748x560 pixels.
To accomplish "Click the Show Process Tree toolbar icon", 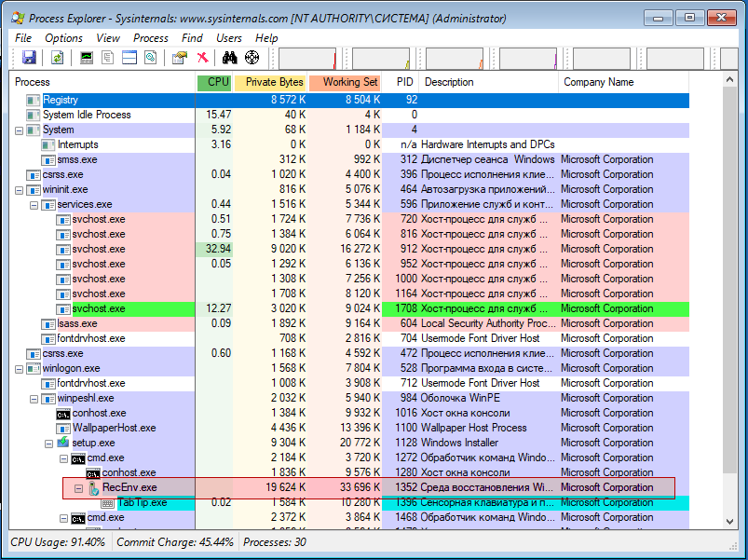I will point(108,58).
